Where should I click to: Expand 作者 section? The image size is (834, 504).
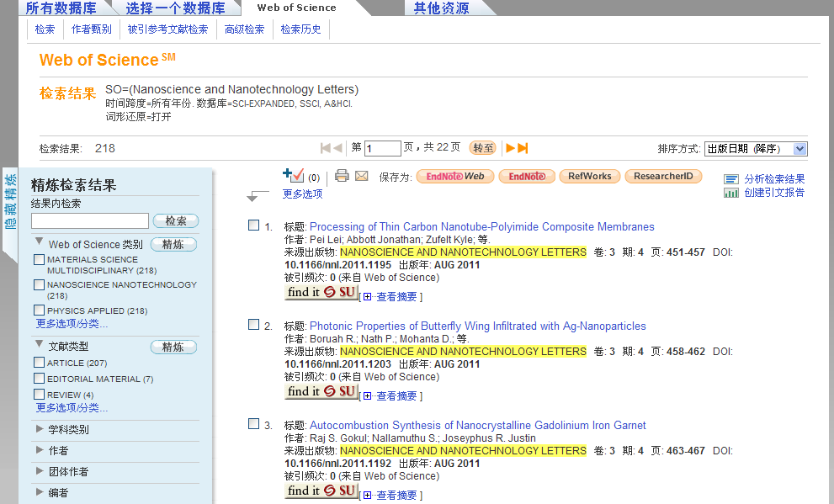[x=40, y=450]
